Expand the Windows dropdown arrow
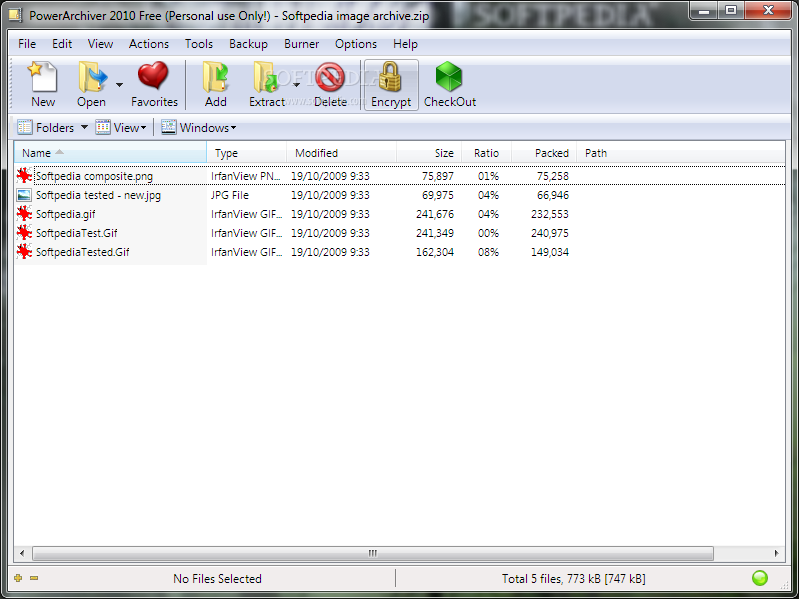This screenshot has height=599, width=799. 233,128
